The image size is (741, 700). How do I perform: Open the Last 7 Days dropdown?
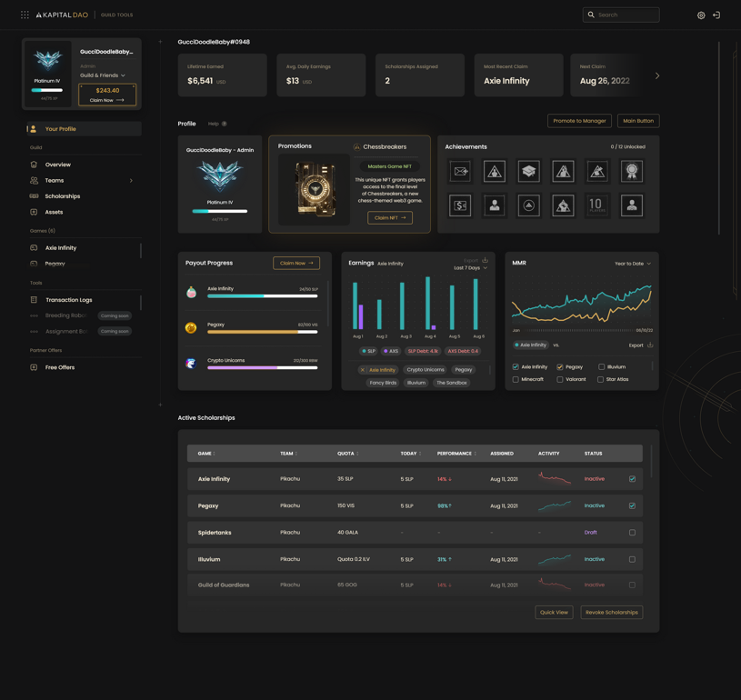pyautogui.click(x=470, y=268)
